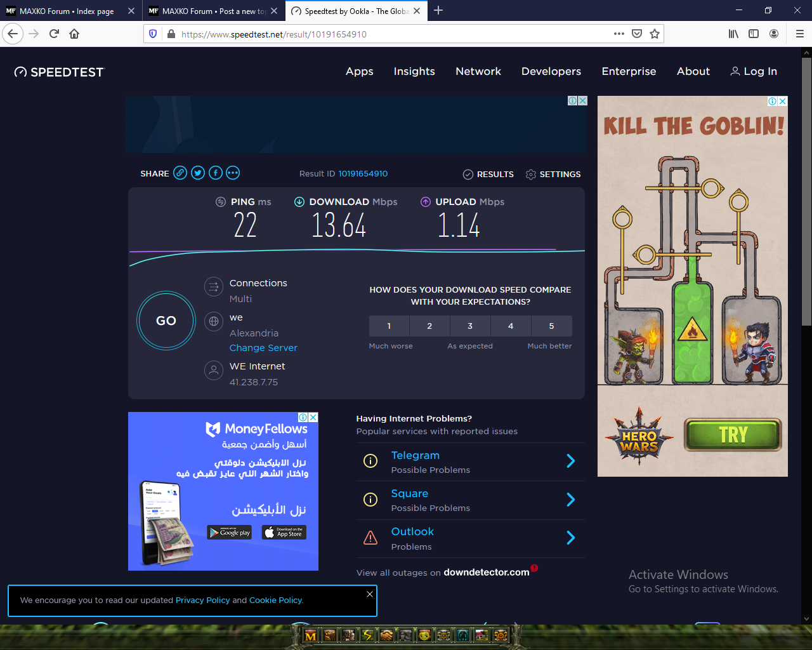Screen dimensions: 812x650
Task: Open the Enterprise menu item
Action: click(x=629, y=72)
